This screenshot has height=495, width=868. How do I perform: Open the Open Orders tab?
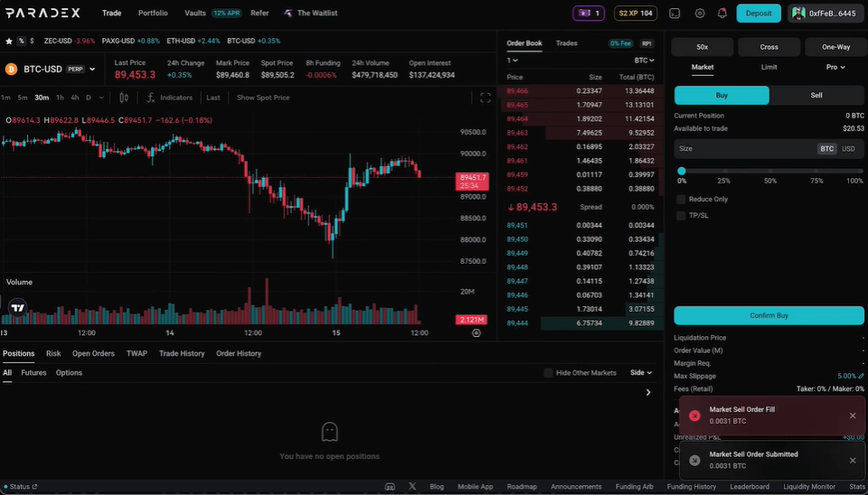tap(93, 353)
